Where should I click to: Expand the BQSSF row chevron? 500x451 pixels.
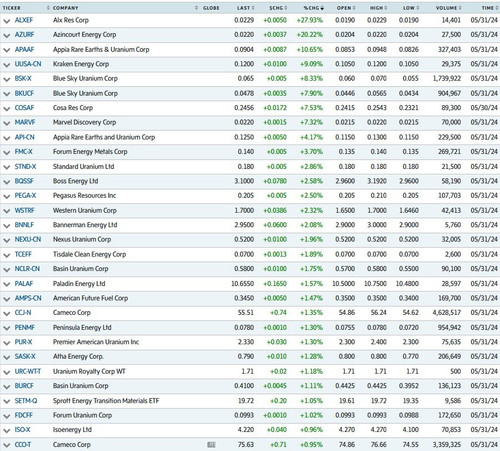(x=6, y=182)
